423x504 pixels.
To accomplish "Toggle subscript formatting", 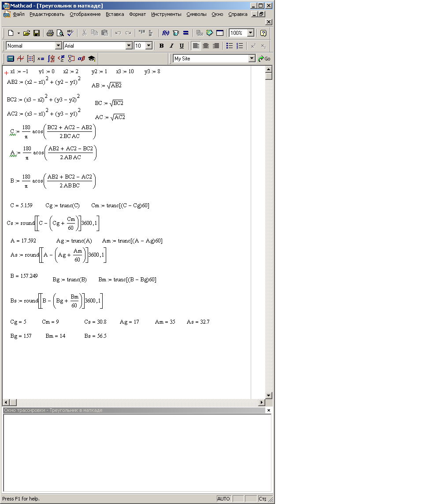I will [x=263, y=46].
